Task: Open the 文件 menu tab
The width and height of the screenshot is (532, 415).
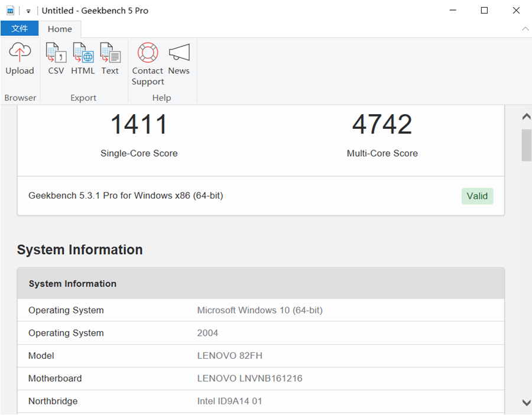Action: [x=20, y=28]
